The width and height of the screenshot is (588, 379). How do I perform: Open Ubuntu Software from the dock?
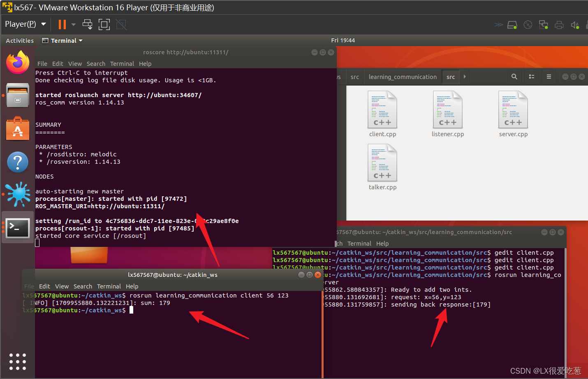click(x=18, y=128)
